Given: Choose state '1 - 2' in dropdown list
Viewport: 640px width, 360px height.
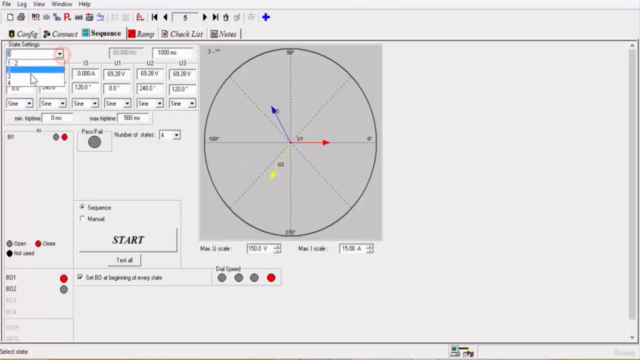Looking at the screenshot, I should pos(35,63).
